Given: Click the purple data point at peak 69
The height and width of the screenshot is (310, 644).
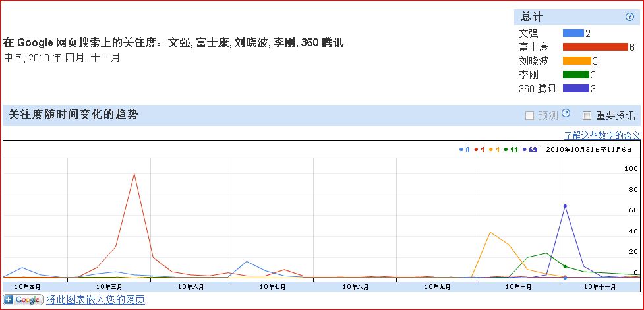Looking at the screenshot, I should pyautogui.click(x=565, y=206).
